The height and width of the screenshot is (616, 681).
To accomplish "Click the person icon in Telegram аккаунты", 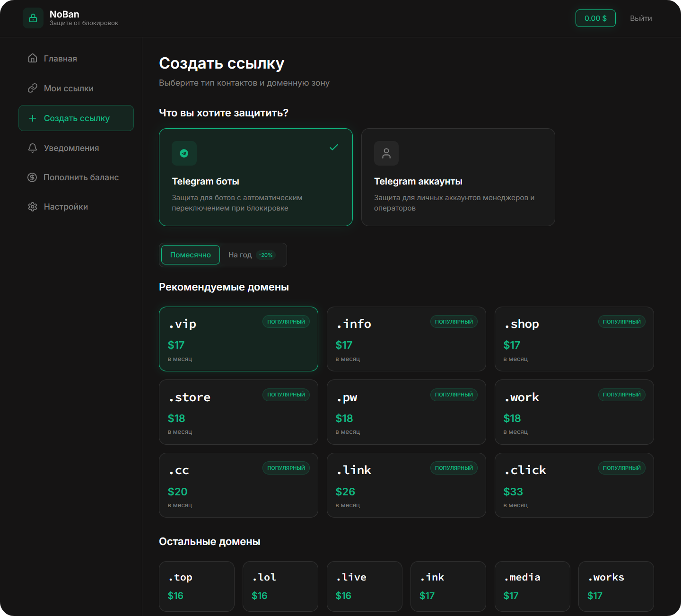I will (386, 153).
